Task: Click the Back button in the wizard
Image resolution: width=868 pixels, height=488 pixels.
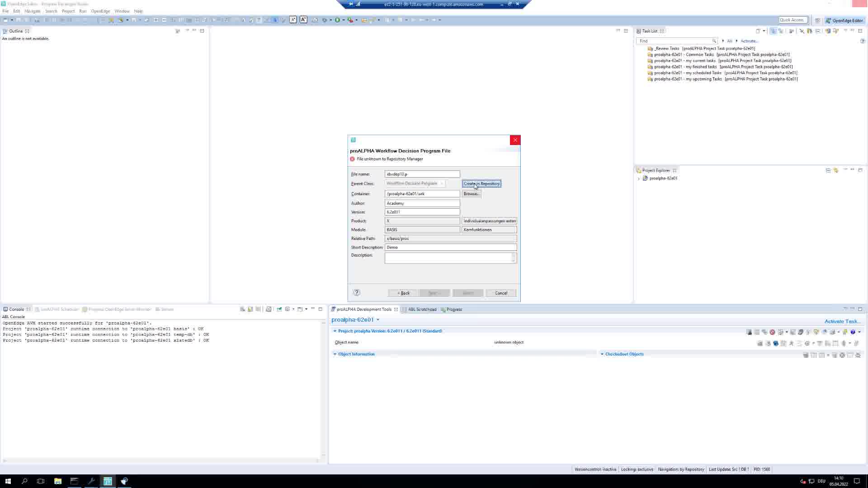Action: [403, 293]
